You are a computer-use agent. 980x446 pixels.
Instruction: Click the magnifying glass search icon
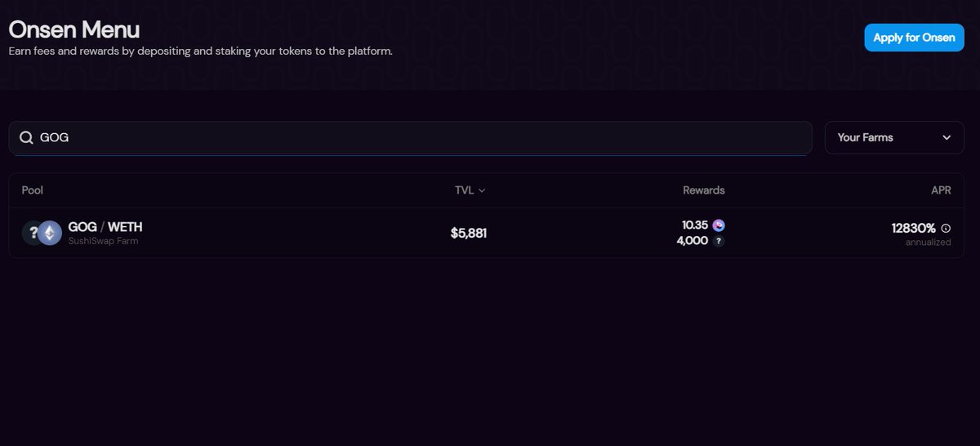pos(26,137)
